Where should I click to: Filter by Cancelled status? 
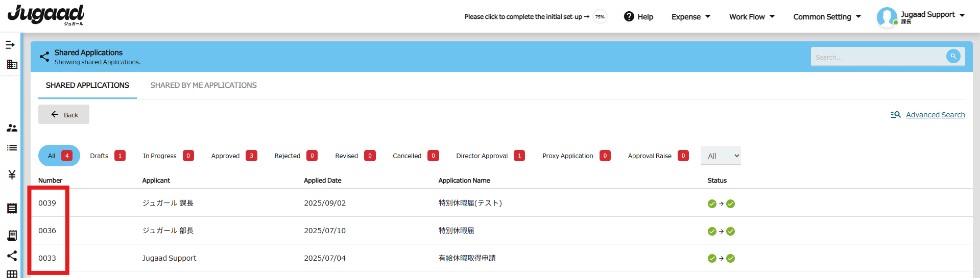pos(416,156)
